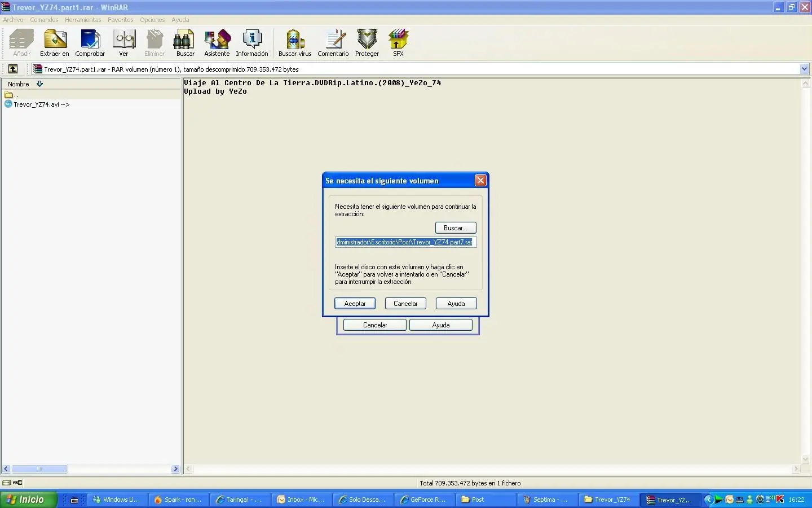The width and height of the screenshot is (812, 508).
Task: Open the address bar dropdown arrow
Action: pyautogui.click(x=805, y=69)
